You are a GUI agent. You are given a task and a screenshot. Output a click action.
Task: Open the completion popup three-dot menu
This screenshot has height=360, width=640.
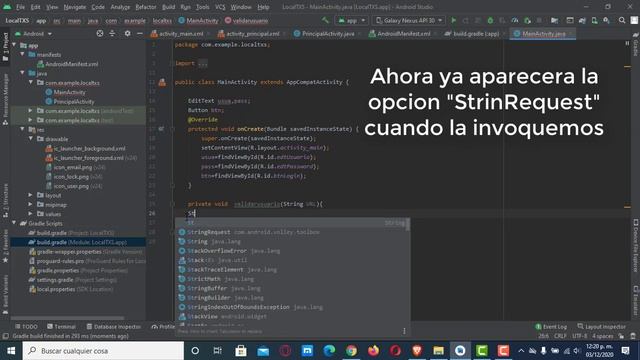click(404, 331)
